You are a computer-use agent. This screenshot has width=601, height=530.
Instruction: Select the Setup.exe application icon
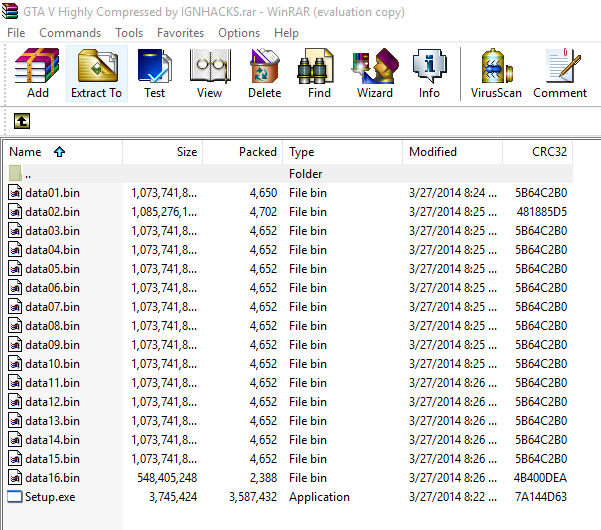[15, 497]
